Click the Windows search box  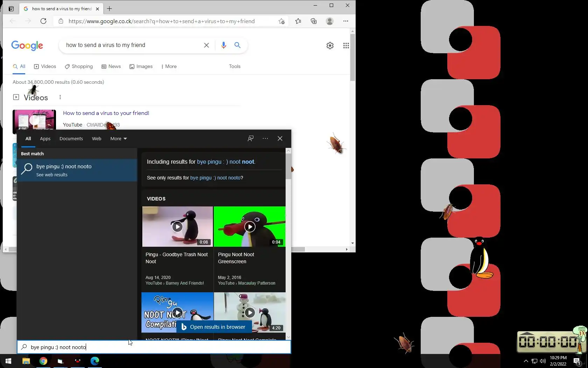click(154, 347)
